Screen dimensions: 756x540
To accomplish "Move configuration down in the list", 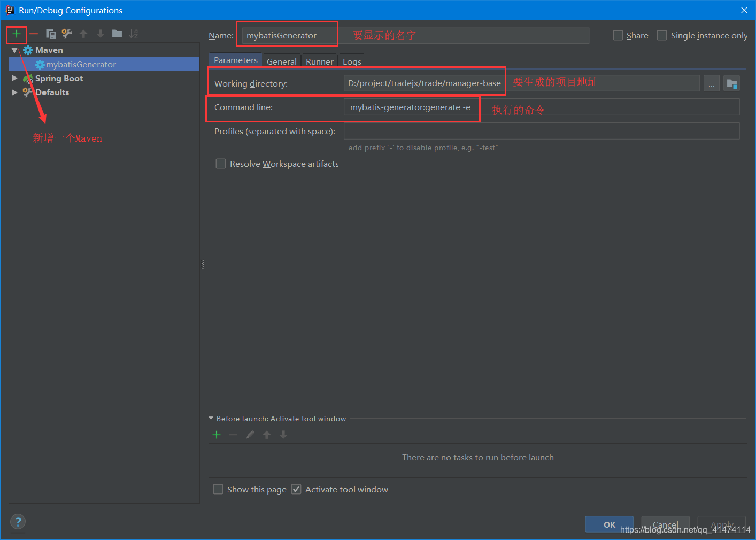I will click(101, 33).
